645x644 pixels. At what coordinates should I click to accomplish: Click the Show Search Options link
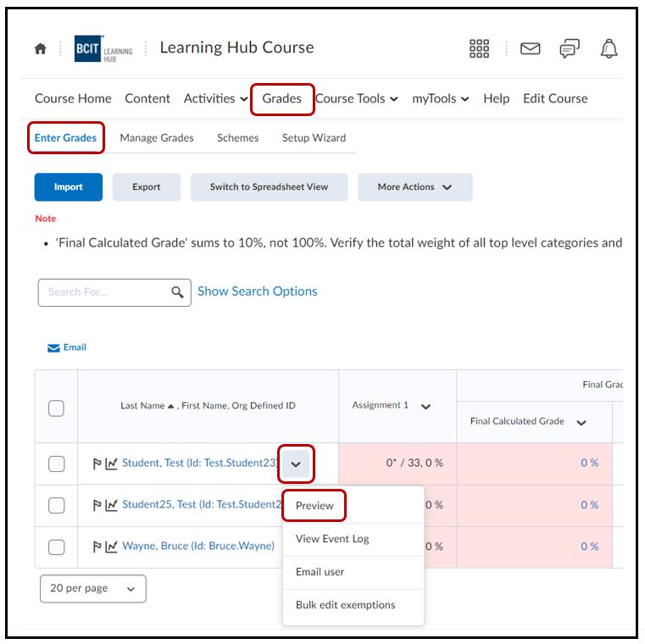[x=257, y=291]
